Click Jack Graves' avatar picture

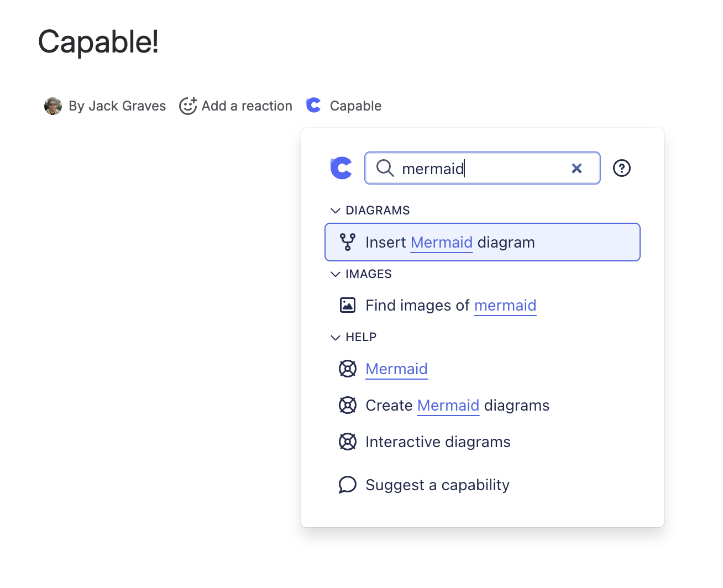[53, 106]
